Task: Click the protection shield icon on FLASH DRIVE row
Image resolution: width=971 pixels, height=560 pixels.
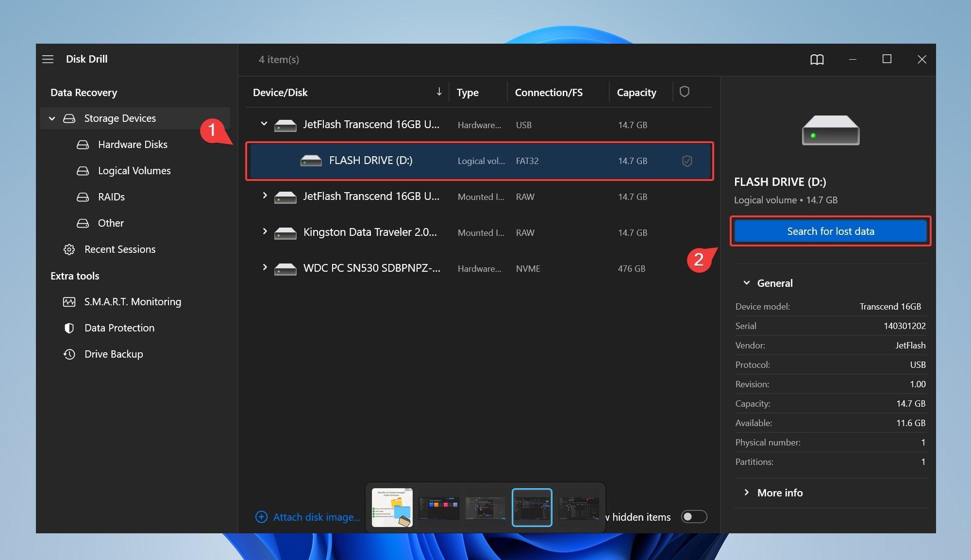Action: (x=686, y=161)
